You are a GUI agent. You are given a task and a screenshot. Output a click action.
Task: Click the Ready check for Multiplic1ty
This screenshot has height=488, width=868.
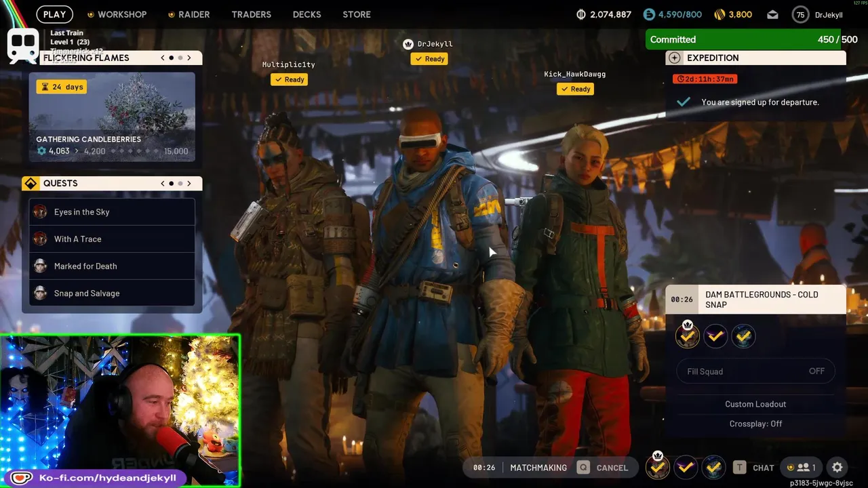point(290,79)
